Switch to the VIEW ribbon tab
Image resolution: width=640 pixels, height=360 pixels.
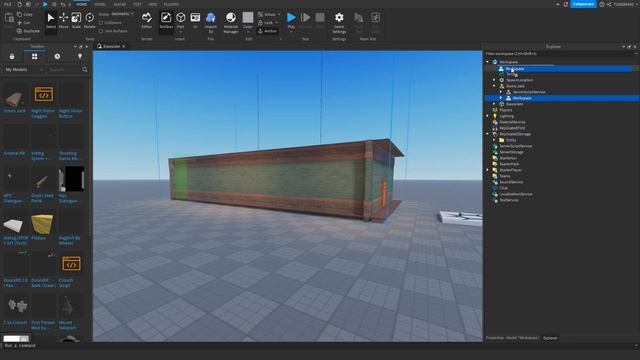tap(153, 4)
